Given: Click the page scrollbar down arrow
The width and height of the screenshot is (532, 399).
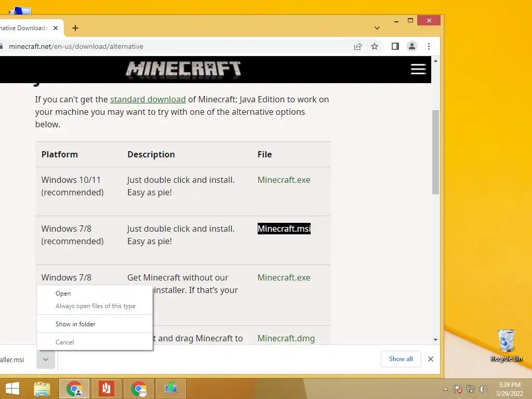Looking at the screenshot, I should point(436,340).
